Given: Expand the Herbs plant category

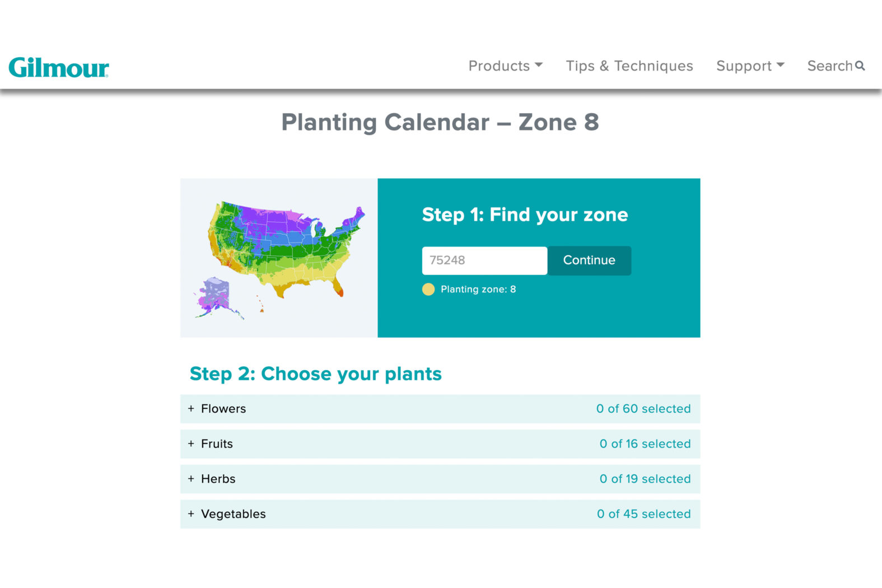Looking at the screenshot, I should coord(218,479).
